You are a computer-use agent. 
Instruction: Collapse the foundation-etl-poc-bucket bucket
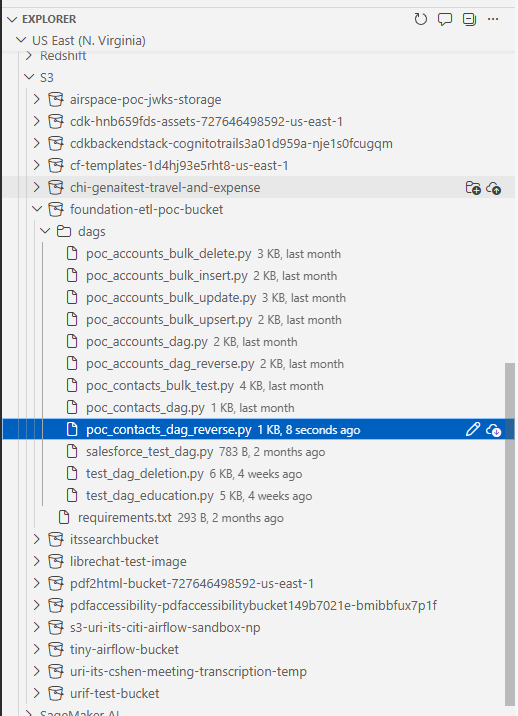[x=37, y=209]
